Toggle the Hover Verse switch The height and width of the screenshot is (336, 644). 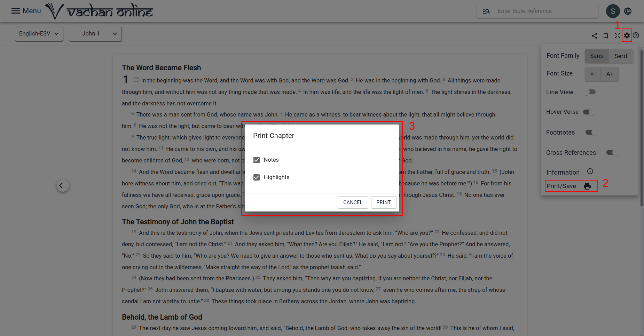(590, 112)
